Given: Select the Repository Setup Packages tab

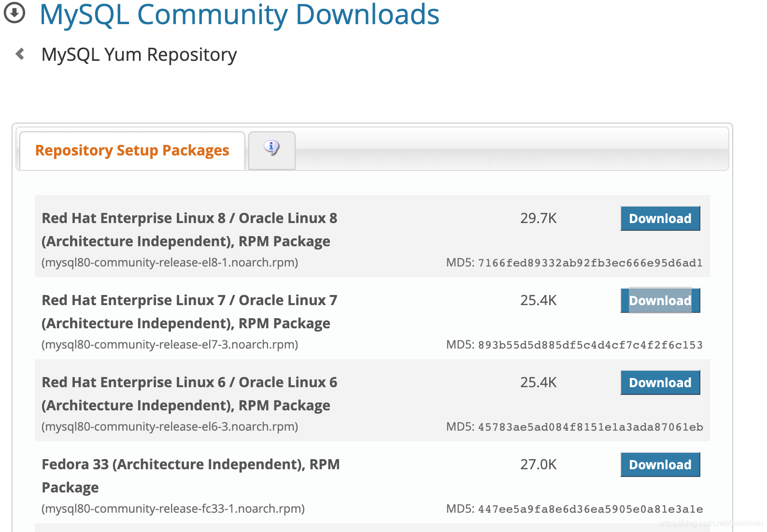Looking at the screenshot, I should tap(132, 151).
